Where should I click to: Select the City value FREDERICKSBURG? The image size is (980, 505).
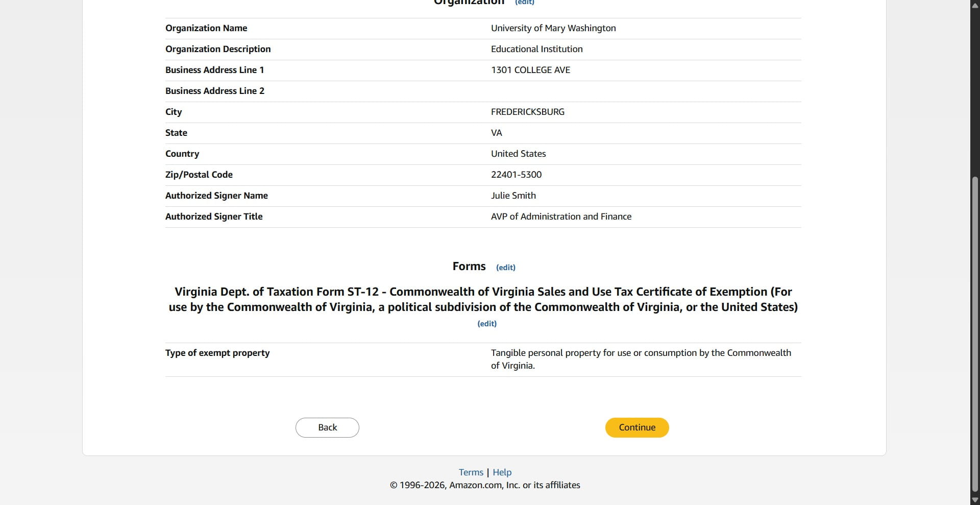527,112
